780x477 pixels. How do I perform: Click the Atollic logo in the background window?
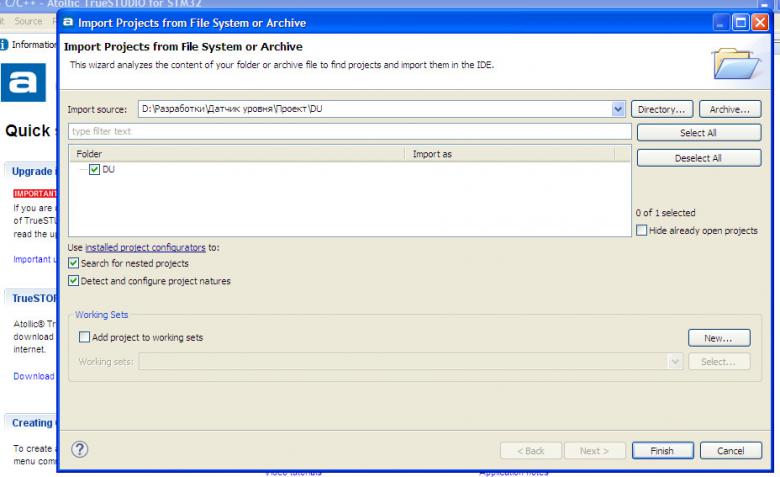coord(23,83)
